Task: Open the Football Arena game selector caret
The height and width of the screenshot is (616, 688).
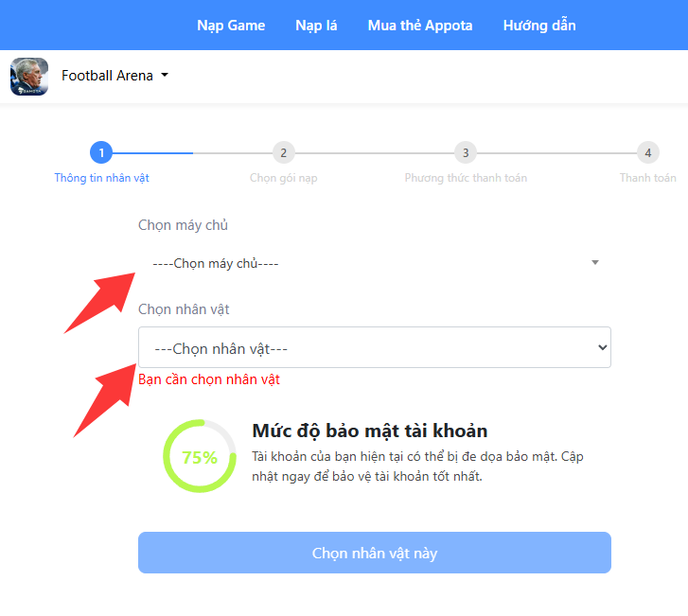Action: 165,75
